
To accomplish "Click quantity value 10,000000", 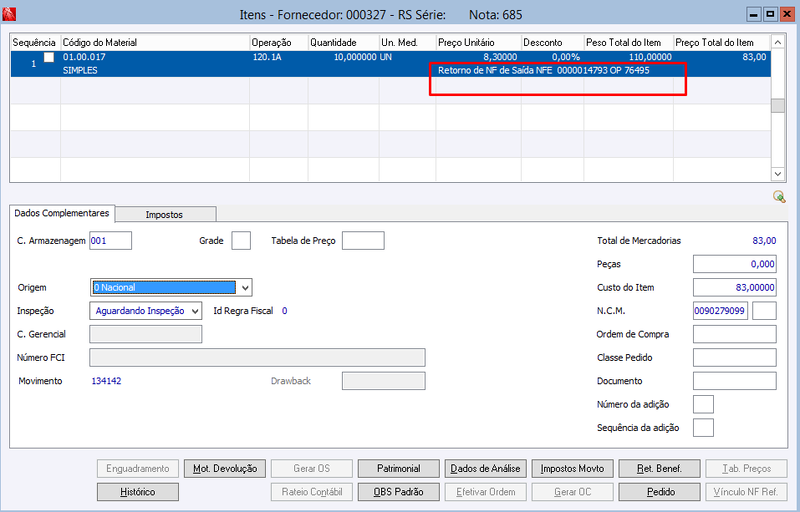I will 355,57.
